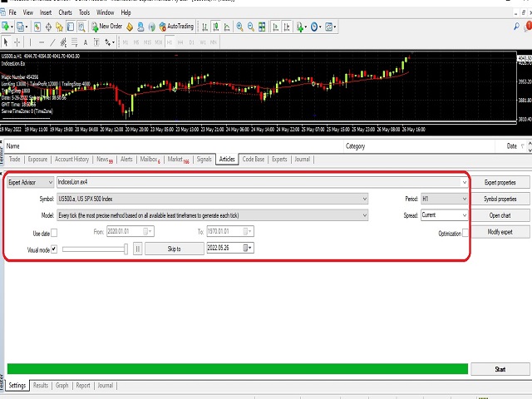Open the search magnifier icon at top right

tap(516, 26)
